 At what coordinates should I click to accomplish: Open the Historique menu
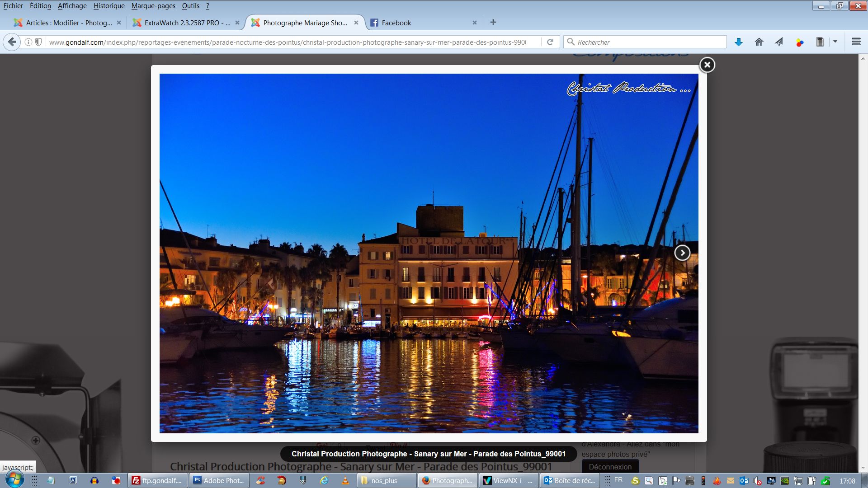click(x=109, y=6)
